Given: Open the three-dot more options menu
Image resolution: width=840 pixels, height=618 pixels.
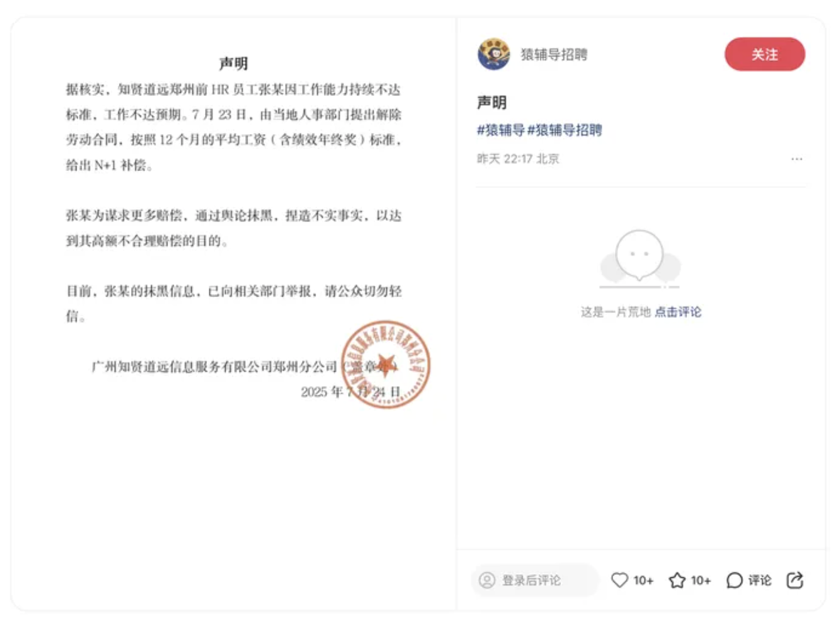Looking at the screenshot, I should tap(796, 159).
